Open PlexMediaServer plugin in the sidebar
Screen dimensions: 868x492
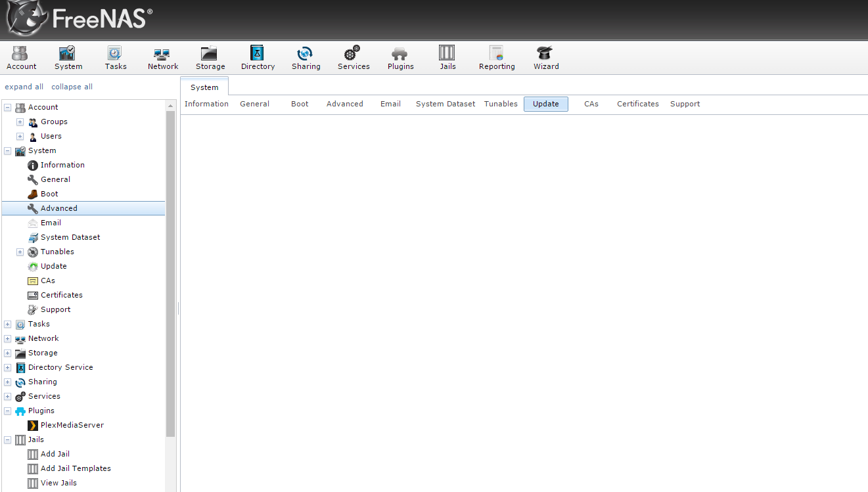coord(72,425)
